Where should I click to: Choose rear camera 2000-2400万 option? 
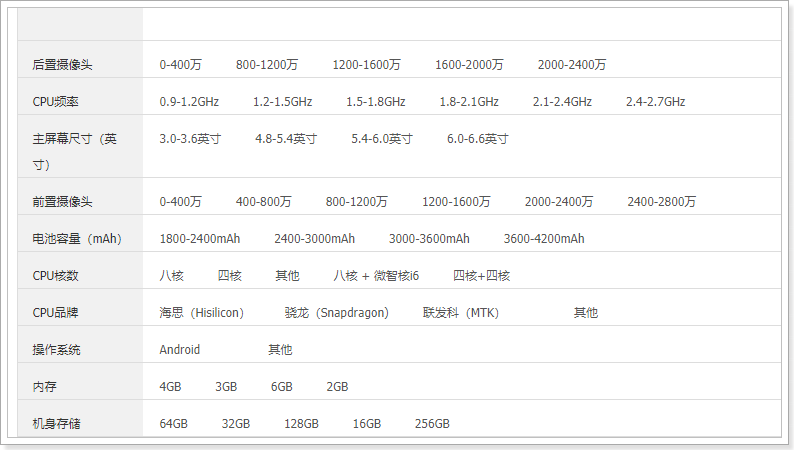click(571, 65)
